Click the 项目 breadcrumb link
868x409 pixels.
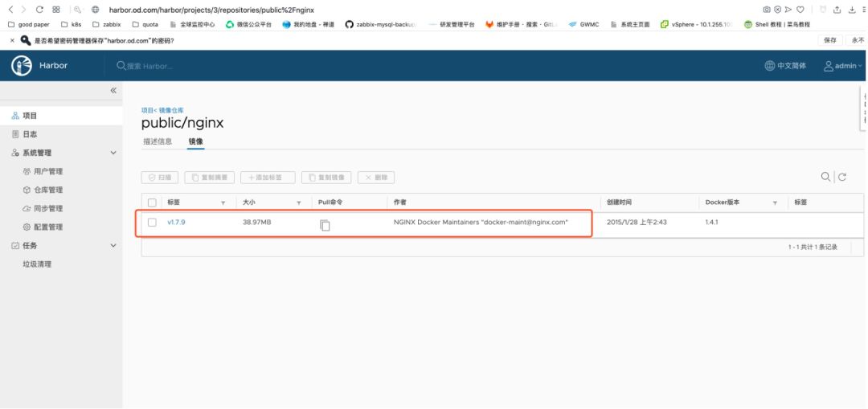click(x=147, y=111)
